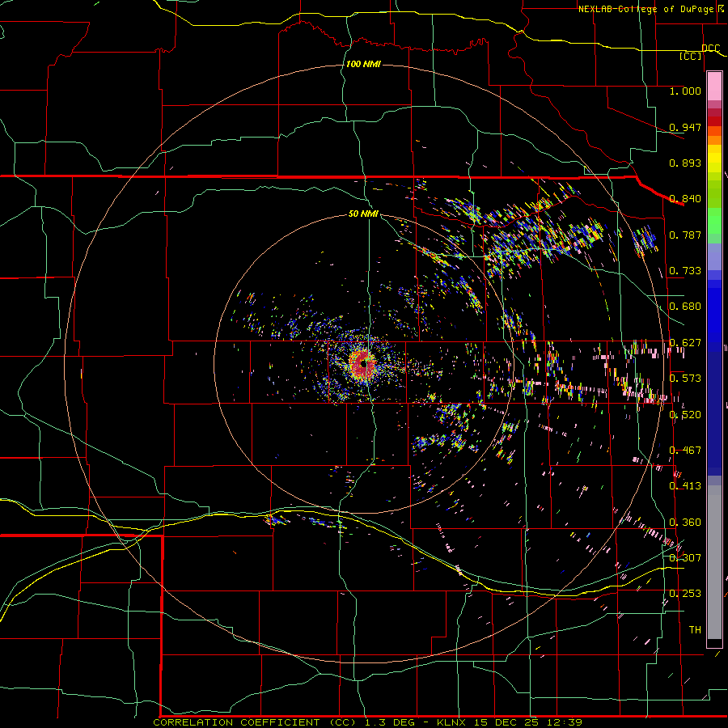Click the 0.360 scale value

pyautogui.click(x=685, y=523)
